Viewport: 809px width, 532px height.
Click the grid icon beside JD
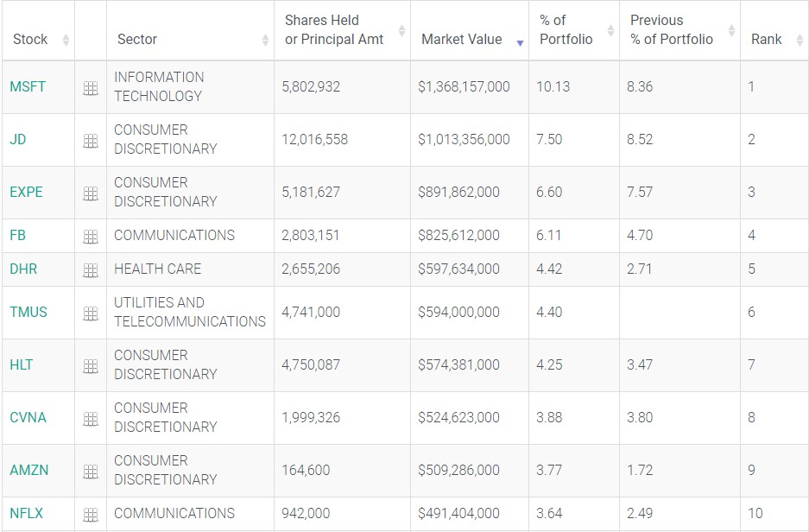click(91, 141)
